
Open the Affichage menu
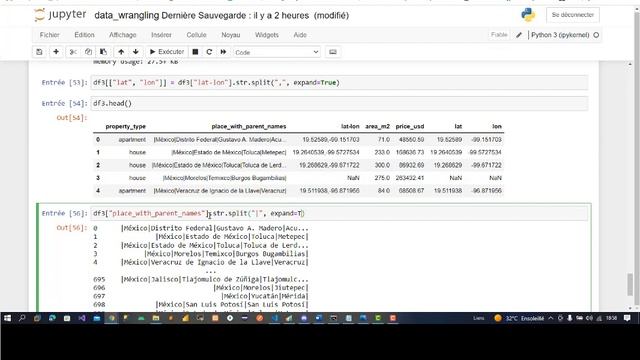click(x=122, y=35)
